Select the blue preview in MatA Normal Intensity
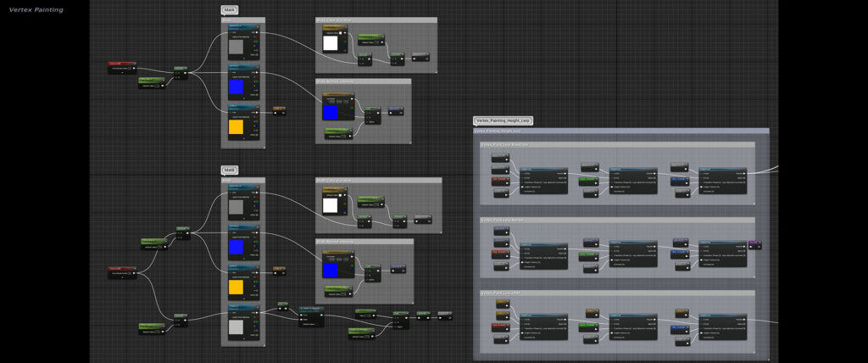The width and height of the screenshot is (868, 363). 330,111
